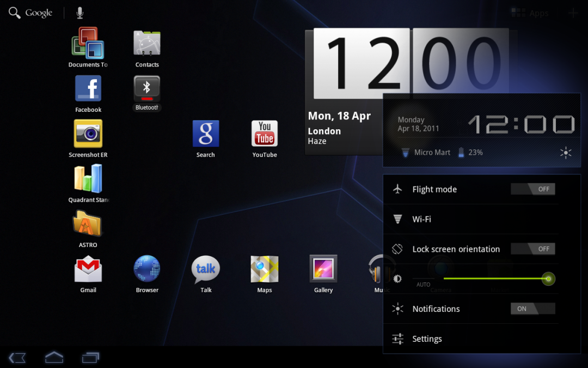Open the Recent Apps button
Viewport: 588px width, 368px height.
[90, 358]
